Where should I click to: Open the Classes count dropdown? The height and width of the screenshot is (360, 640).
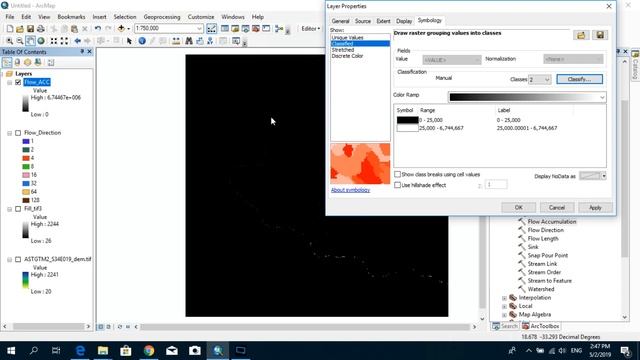click(x=547, y=80)
